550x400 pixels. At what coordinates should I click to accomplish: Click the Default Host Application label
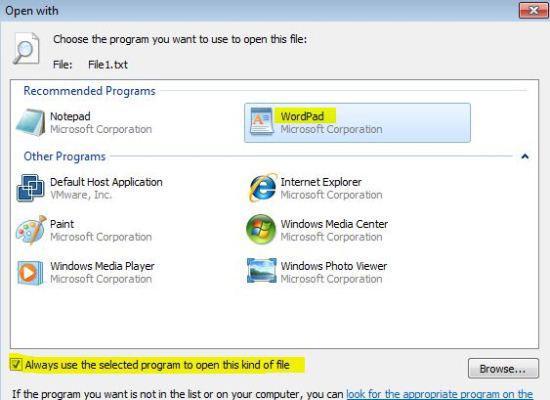click(x=106, y=182)
